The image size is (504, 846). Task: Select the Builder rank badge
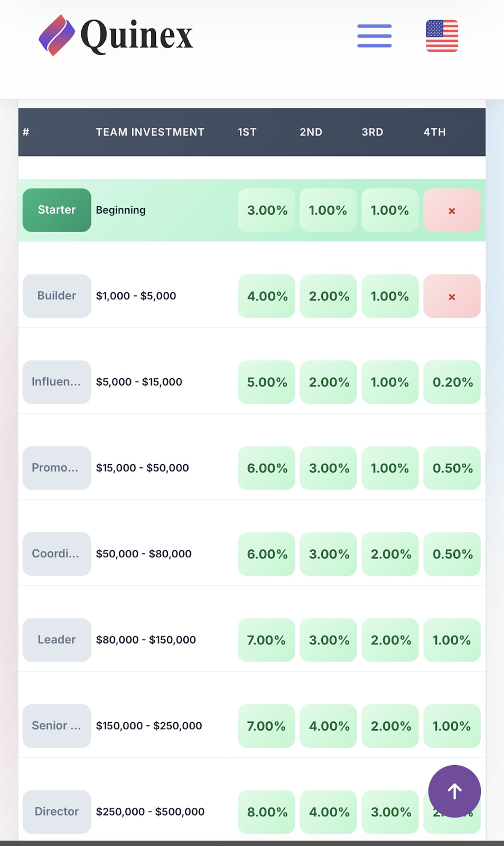tap(57, 296)
